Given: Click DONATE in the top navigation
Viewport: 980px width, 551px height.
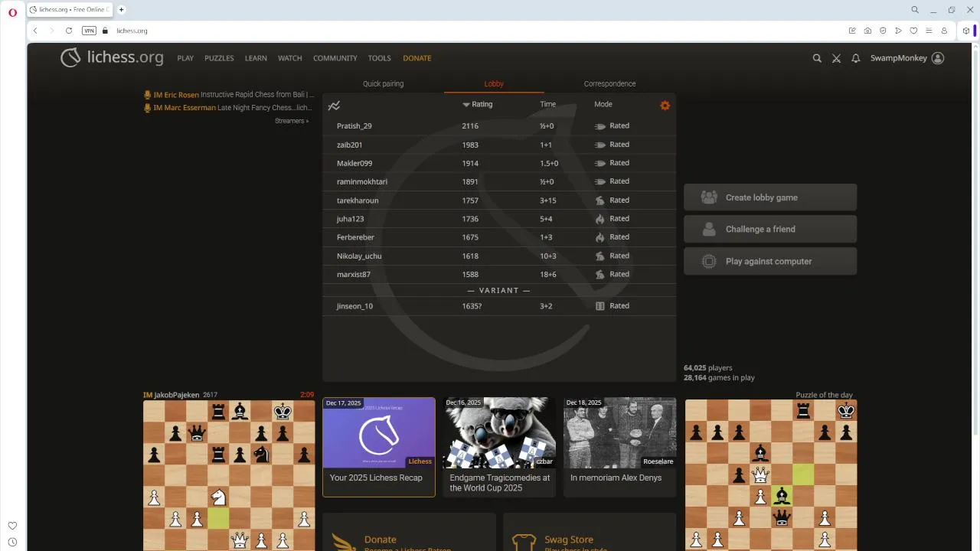Looking at the screenshot, I should pos(417,58).
